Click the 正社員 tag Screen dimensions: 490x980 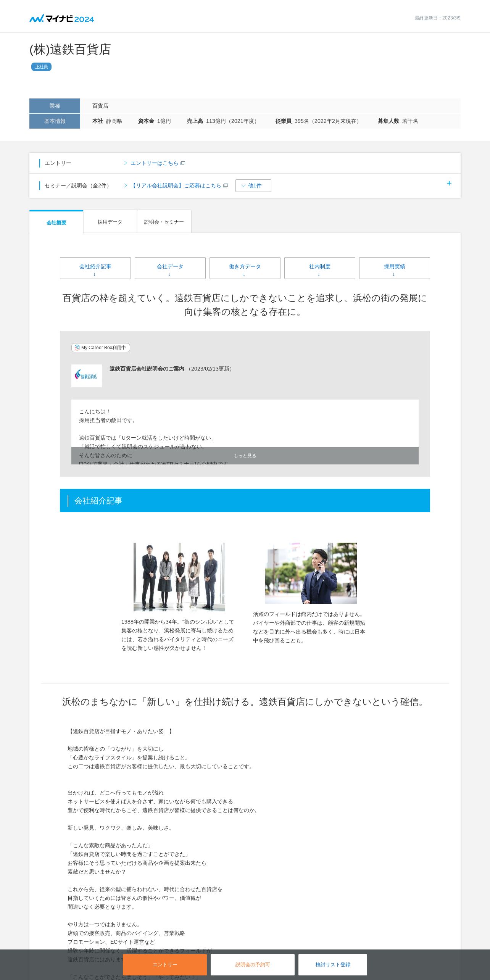point(41,67)
